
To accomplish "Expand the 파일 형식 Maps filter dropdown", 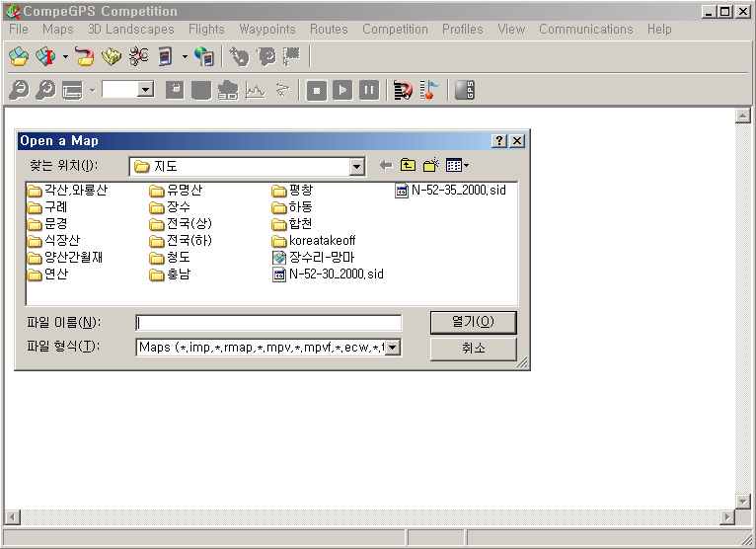I will coord(393,348).
